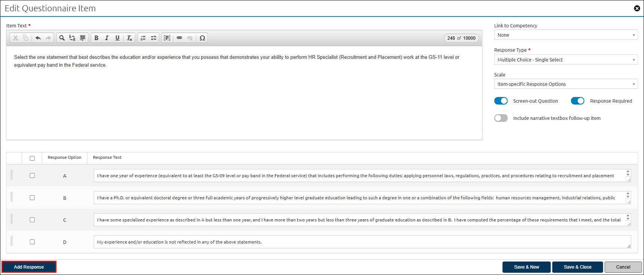Check the select-all responses header checkbox
Screen dimensions: 644x275
tap(32, 158)
